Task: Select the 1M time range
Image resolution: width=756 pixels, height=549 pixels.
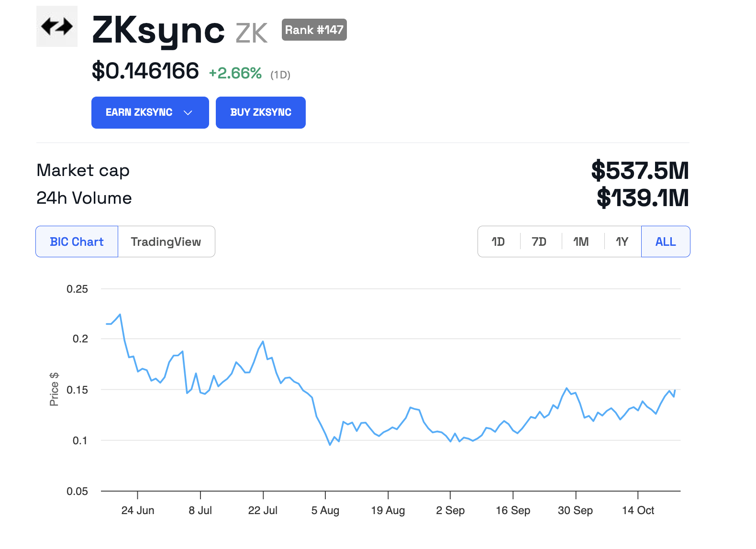Action: (581, 242)
